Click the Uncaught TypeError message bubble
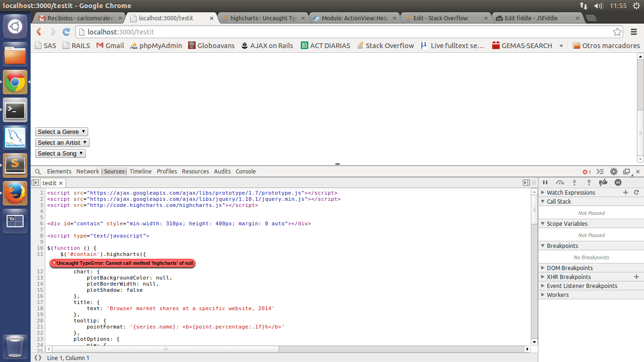This screenshot has width=644, height=362. click(x=123, y=263)
